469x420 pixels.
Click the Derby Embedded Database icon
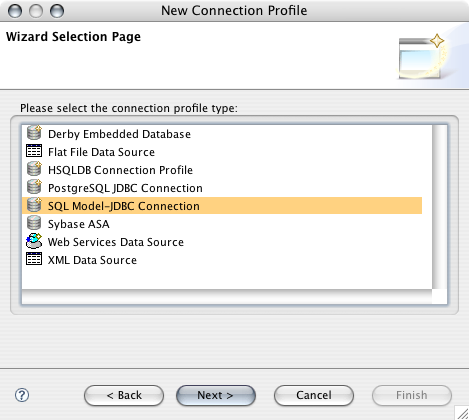pos(34,132)
